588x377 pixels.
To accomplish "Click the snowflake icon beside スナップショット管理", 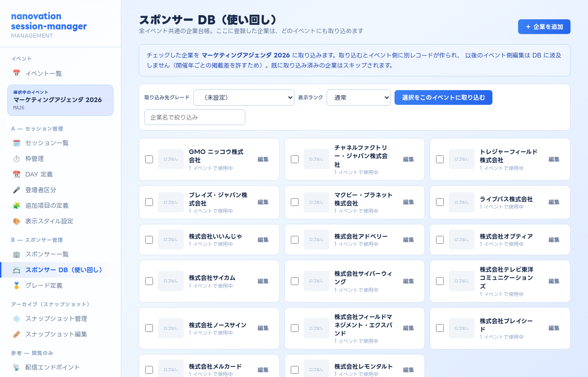I will click(17, 319).
